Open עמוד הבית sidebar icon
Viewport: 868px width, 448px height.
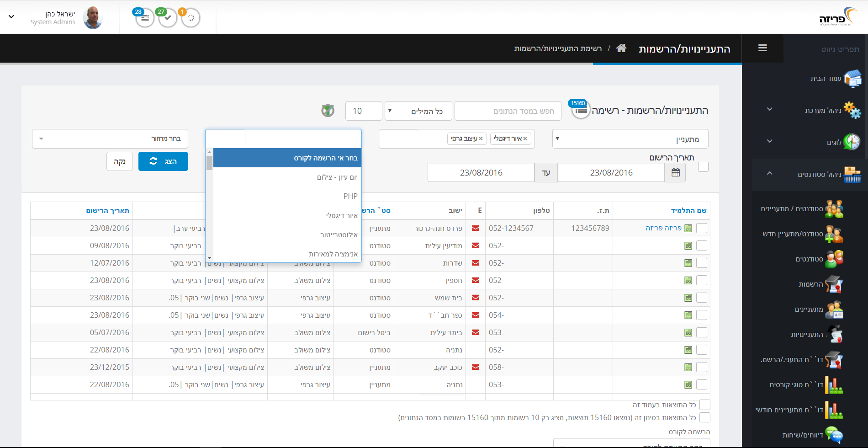tap(852, 78)
